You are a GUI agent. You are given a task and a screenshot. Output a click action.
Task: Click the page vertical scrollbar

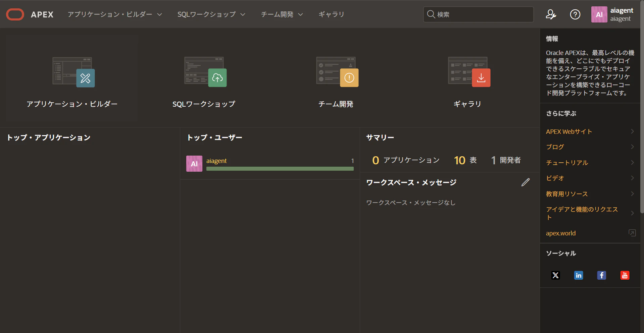pyautogui.click(x=642, y=107)
